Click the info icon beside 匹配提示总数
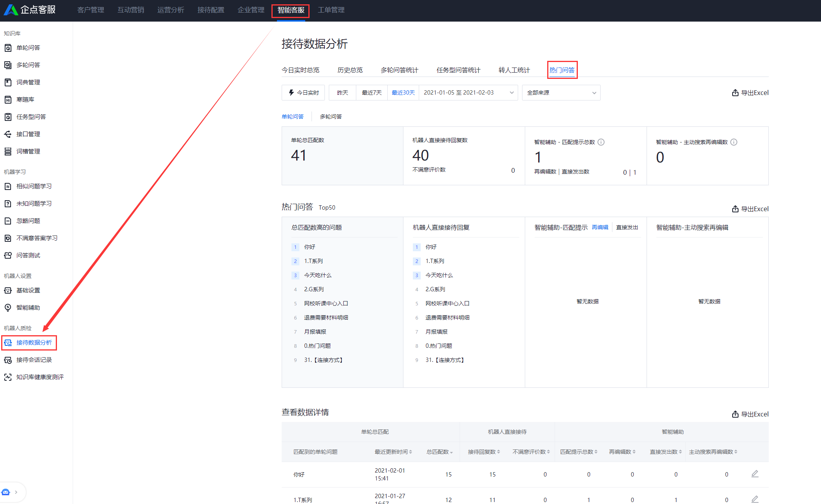821x504 pixels. 601,142
